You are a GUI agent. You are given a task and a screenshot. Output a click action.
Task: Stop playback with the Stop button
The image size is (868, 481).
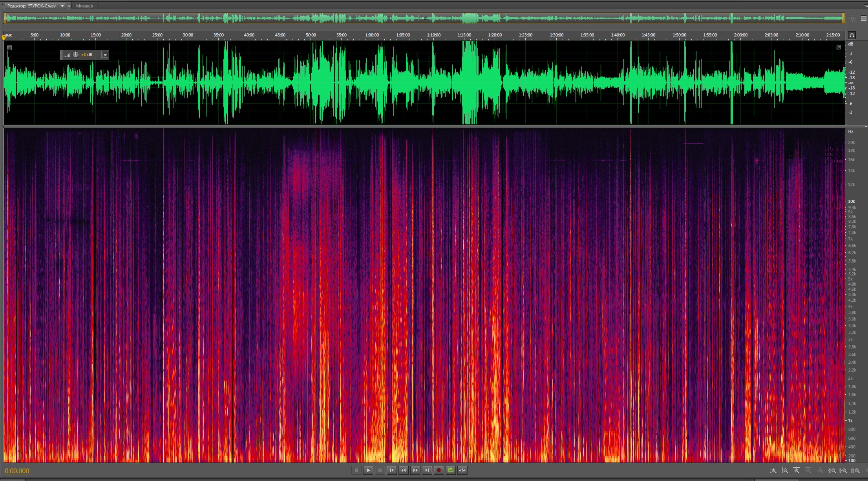356,470
